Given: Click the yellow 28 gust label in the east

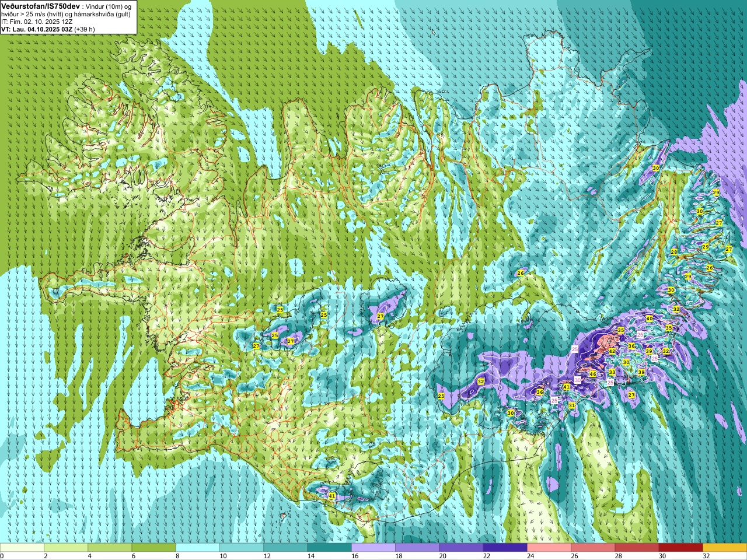Looking at the screenshot, I should pos(674,252).
